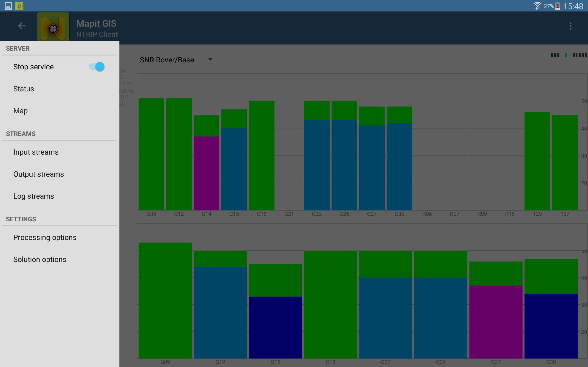The height and width of the screenshot is (367, 588).
Task: Open the three-dot overflow menu
Action: (x=570, y=26)
